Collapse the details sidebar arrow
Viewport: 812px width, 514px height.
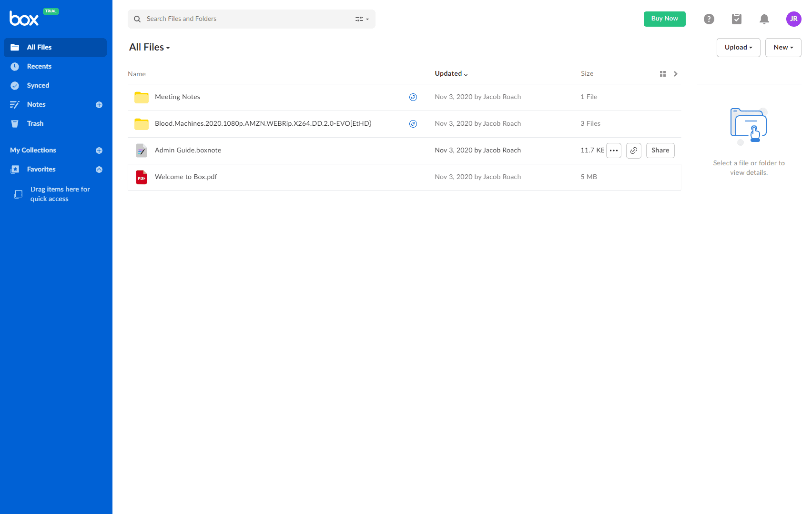pos(675,74)
